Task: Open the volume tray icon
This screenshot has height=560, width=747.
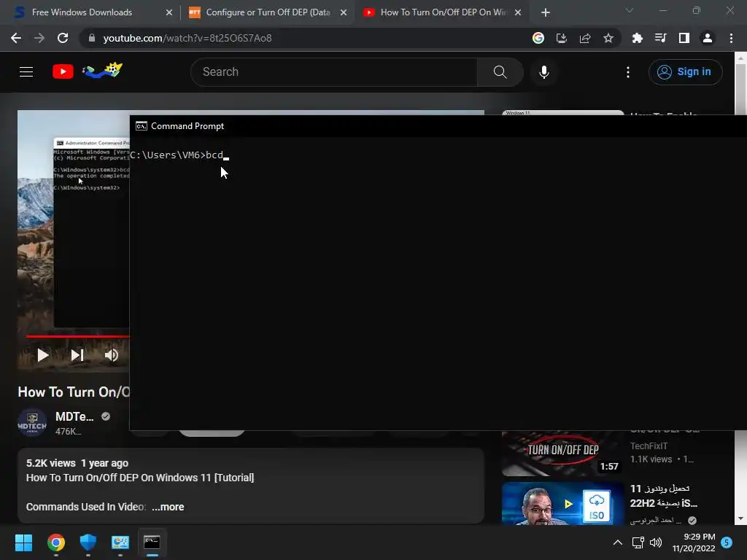Action: [656, 542]
